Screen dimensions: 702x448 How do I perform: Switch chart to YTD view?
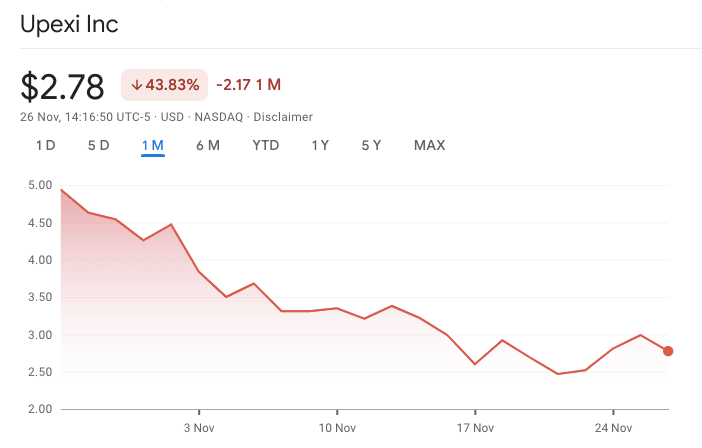(266, 145)
